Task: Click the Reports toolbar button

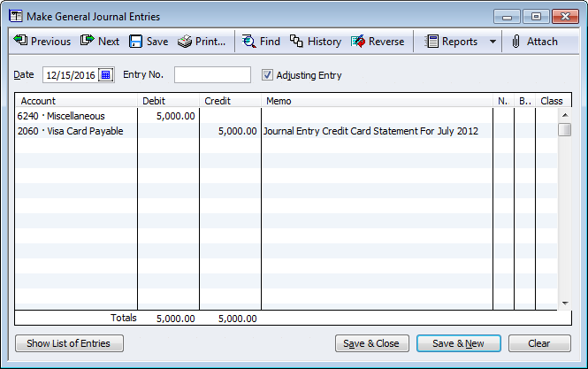Action: click(451, 42)
